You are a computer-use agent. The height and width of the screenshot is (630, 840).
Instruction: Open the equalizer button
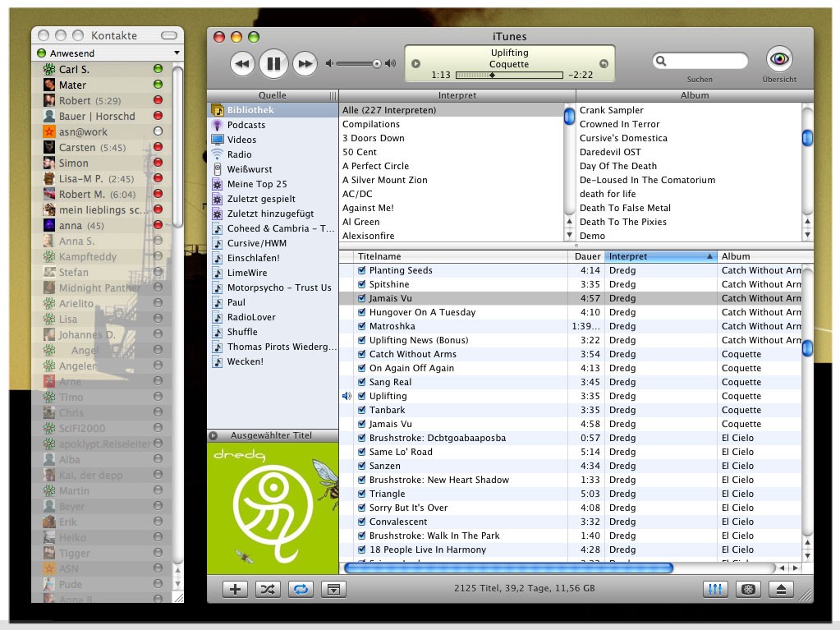pos(715,589)
